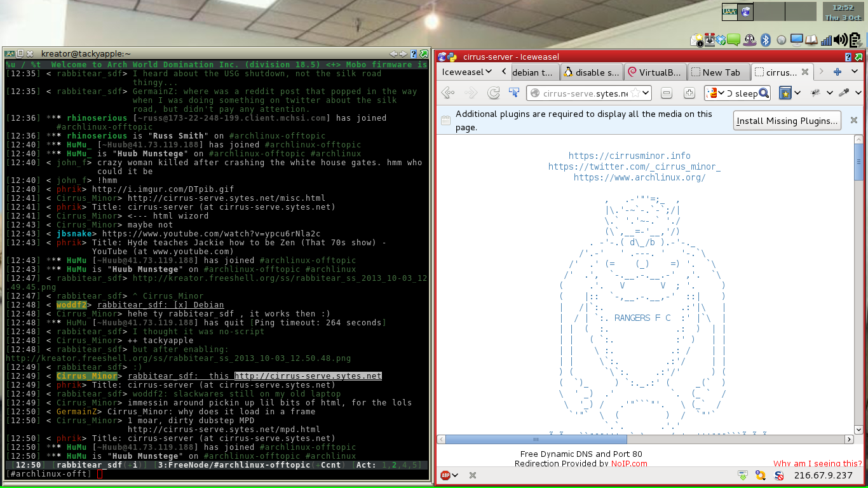This screenshot has height=488, width=868.
Task: Close the cirrus tab
Action: pyautogui.click(x=804, y=72)
